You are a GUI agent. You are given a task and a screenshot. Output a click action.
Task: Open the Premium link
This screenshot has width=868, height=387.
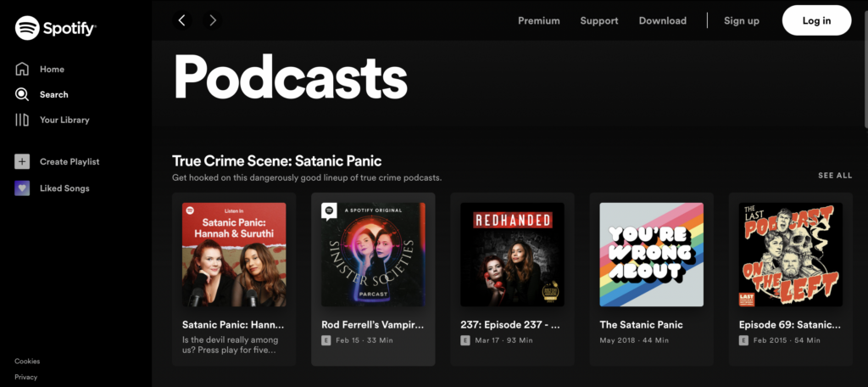(538, 21)
